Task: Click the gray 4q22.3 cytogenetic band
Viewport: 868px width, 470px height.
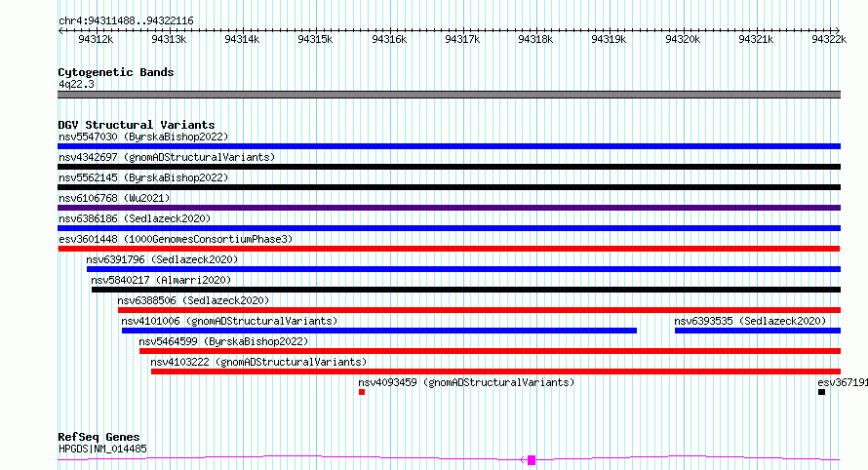Action: (449, 95)
